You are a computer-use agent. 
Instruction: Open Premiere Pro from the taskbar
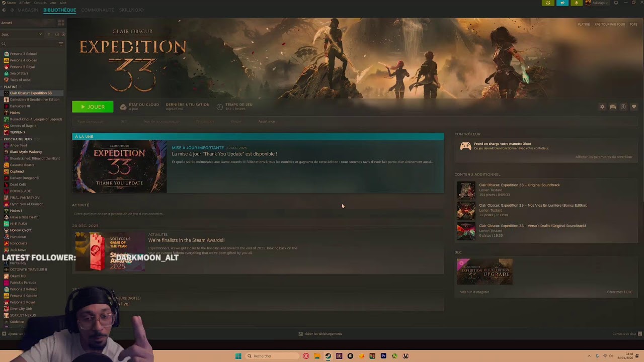coord(383,356)
